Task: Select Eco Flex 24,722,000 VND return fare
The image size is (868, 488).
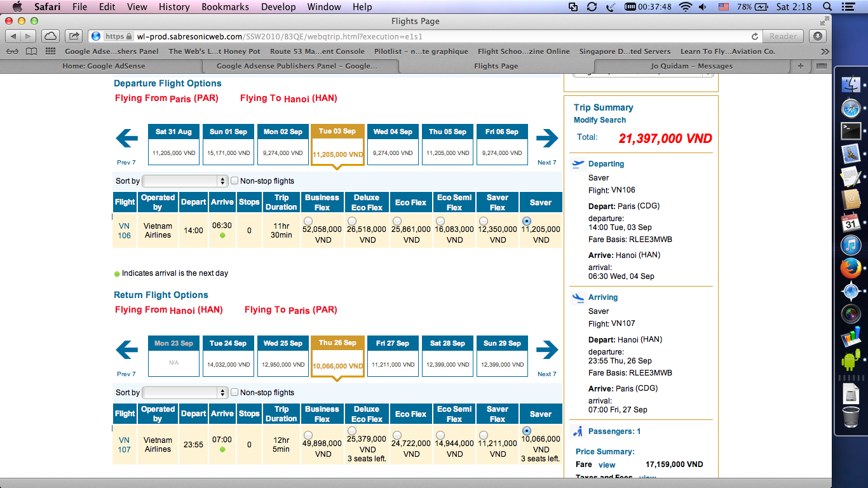Action: [x=397, y=435]
